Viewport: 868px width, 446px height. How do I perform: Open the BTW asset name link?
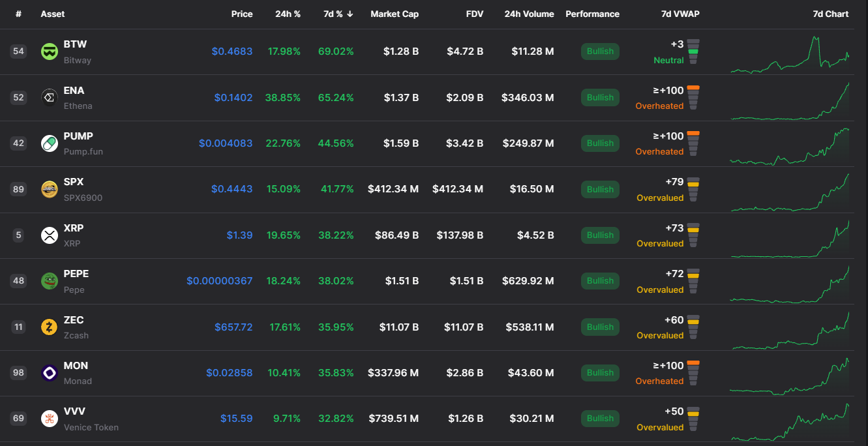75,44
